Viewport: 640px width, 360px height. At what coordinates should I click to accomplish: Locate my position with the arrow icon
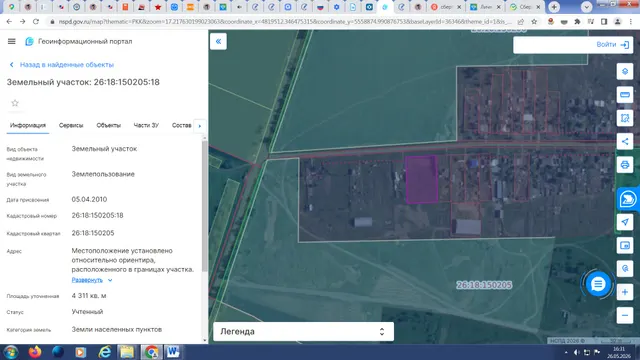(624, 222)
